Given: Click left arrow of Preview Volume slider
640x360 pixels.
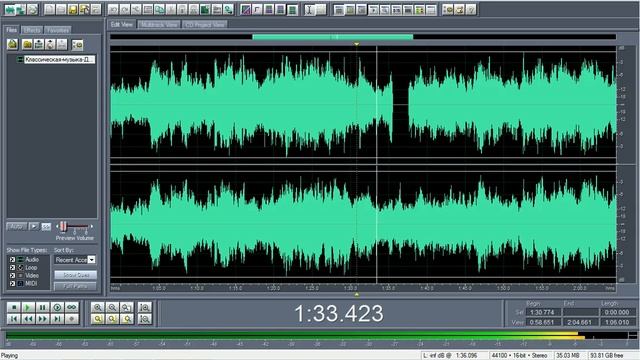Looking at the screenshot, I should coord(58,226).
